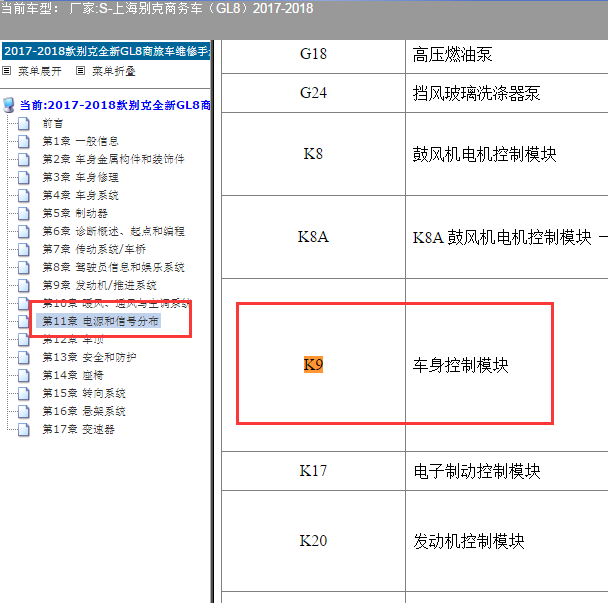Click the 当前车型 header text with 上海别克商务车 GL8
This screenshot has width=608, height=603.
[157, 9]
